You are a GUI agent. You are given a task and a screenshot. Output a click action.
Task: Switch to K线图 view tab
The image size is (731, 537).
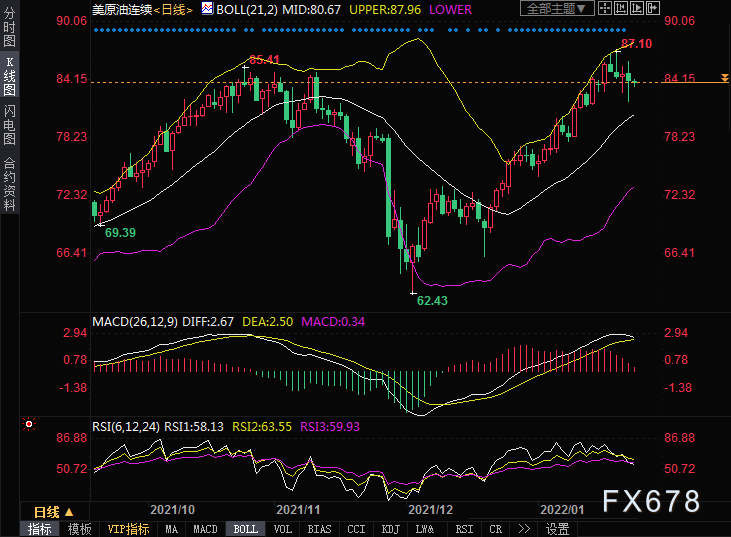[9, 76]
